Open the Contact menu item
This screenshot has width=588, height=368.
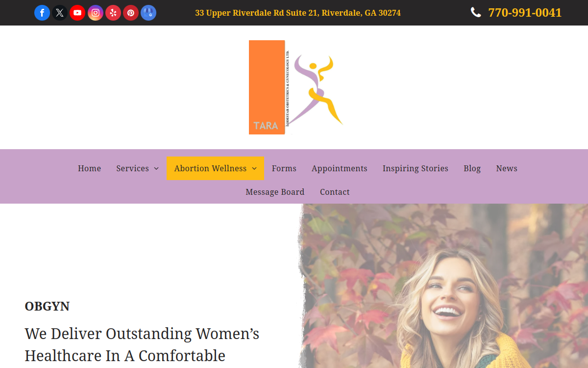tap(335, 192)
